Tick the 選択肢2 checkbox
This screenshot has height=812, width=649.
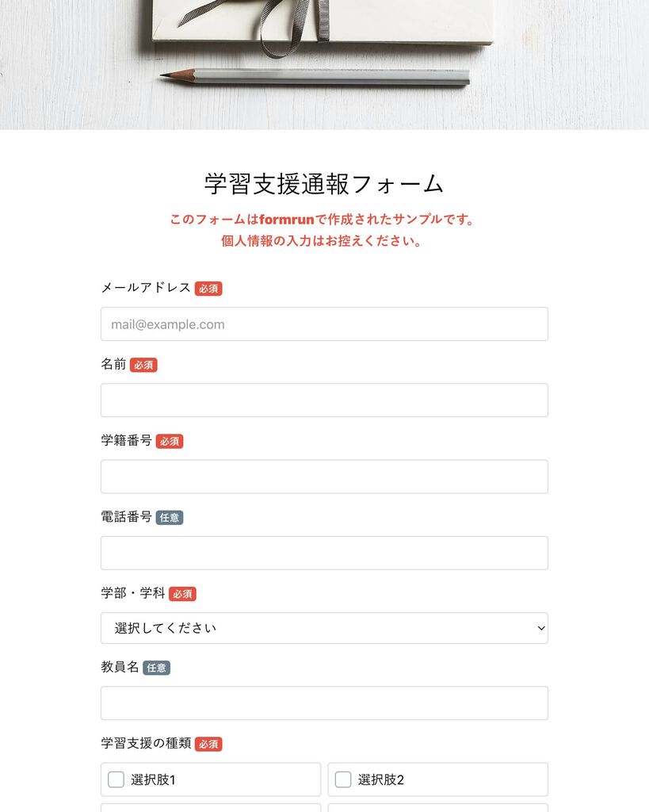pos(343,779)
